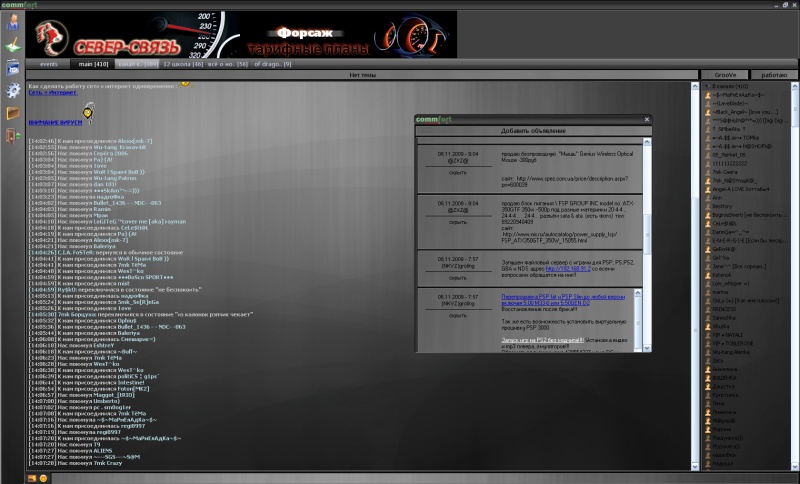This screenshot has width=800, height=484.
Task: Close the announcements popup window
Action: point(647,120)
